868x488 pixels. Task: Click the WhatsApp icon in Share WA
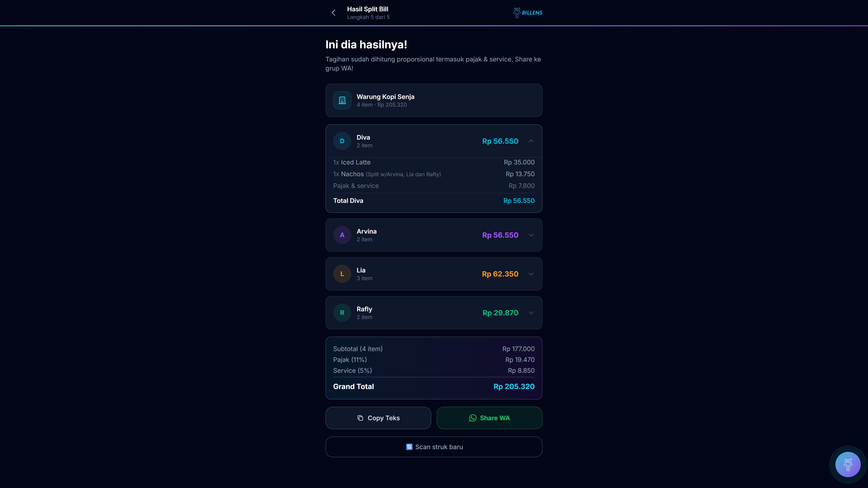[473, 418]
